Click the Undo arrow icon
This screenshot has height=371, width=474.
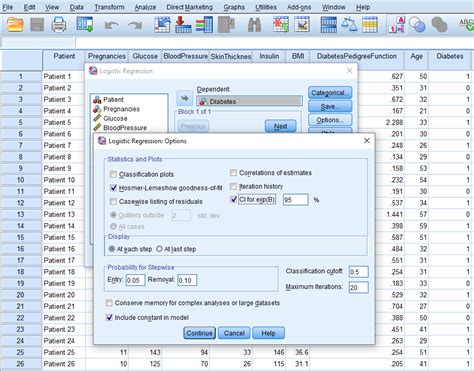(x=111, y=26)
